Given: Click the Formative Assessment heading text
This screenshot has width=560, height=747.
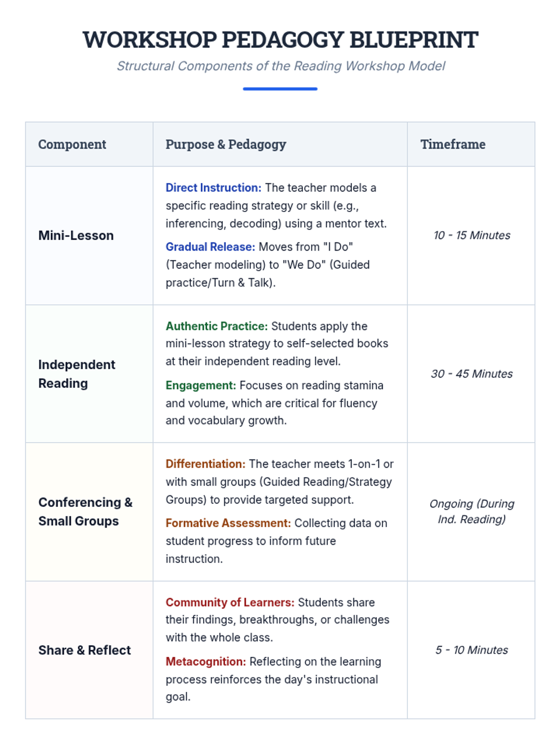Looking at the screenshot, I should 228,523.
